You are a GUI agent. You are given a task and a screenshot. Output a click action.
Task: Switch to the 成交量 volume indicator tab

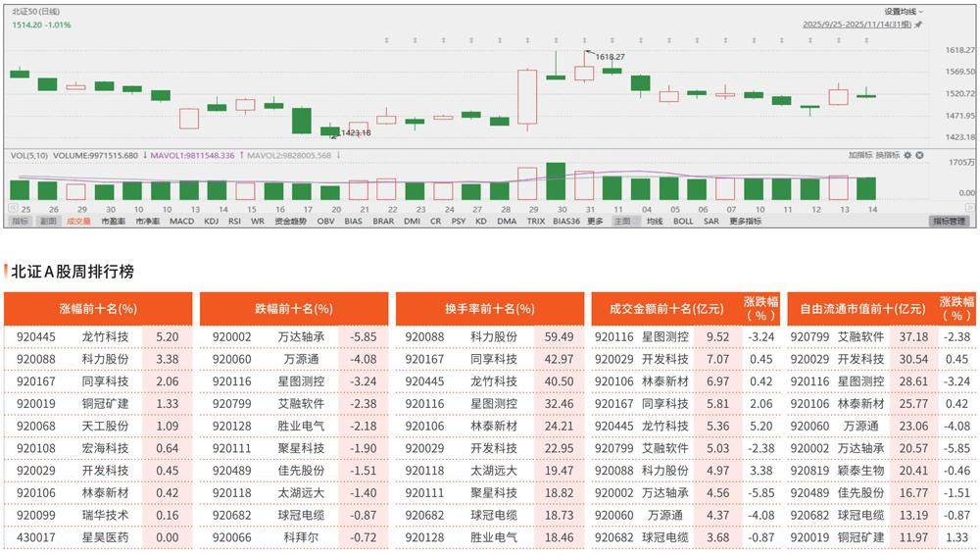78,222
